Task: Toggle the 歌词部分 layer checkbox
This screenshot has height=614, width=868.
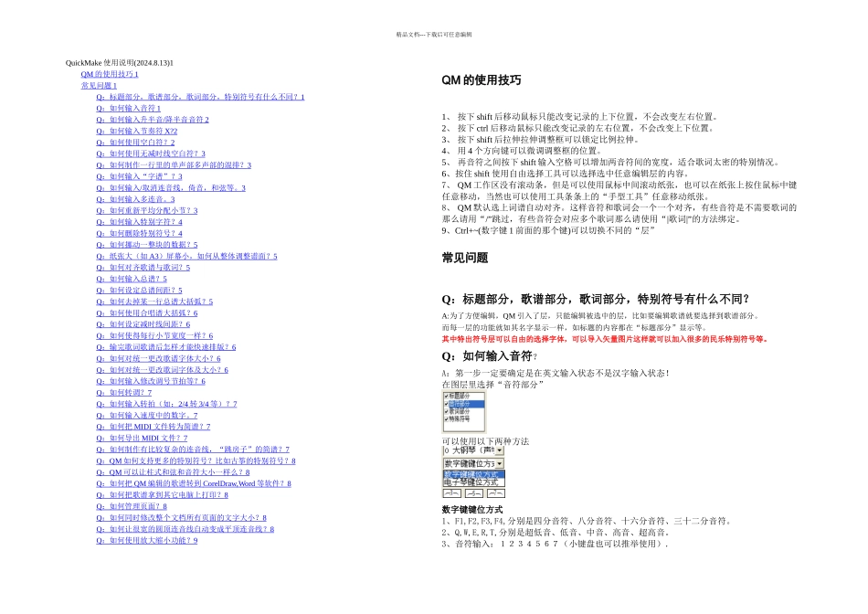Action: (446, 411)
